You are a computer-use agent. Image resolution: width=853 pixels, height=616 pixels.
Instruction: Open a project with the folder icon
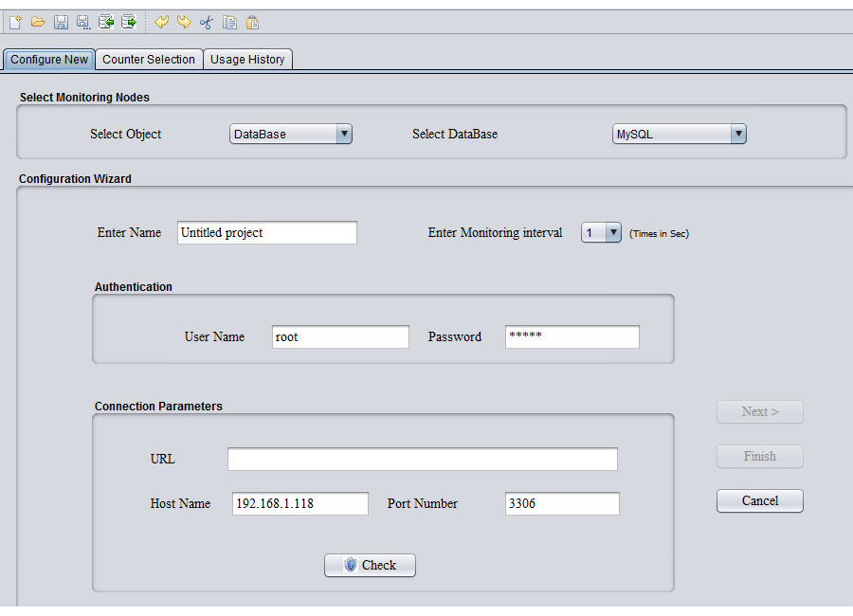point(38,22)
